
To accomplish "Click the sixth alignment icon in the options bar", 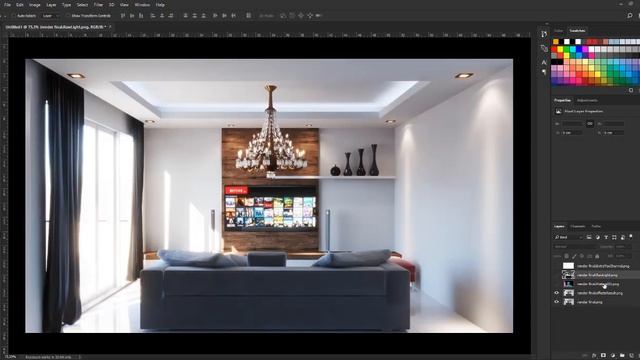I will coord(171,16).
